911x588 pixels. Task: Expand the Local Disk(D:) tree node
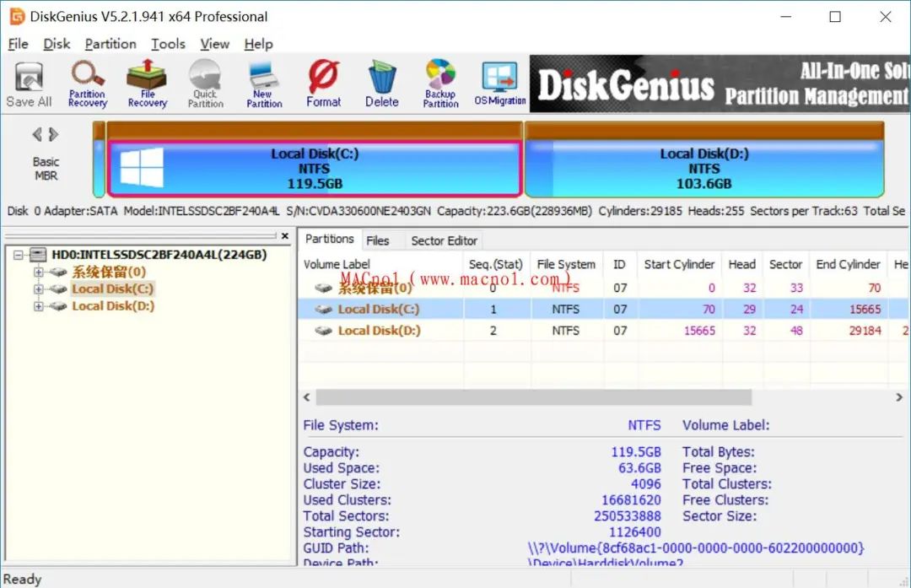38,305
